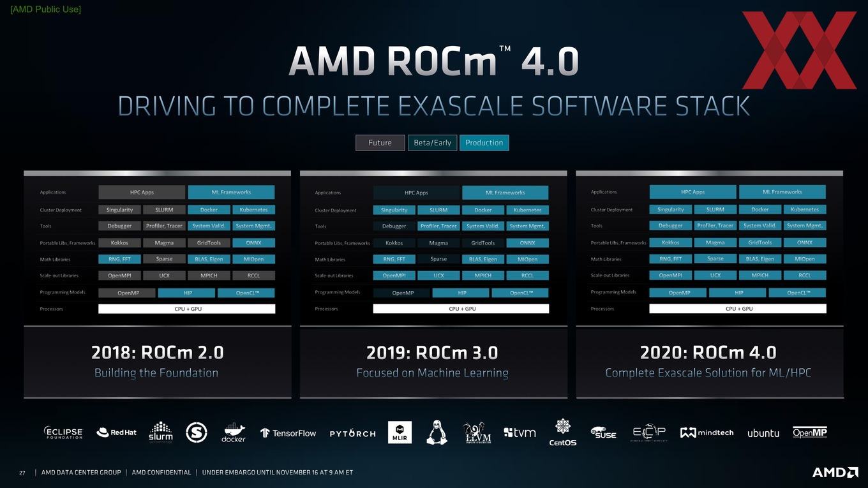Select RCCL in the ROCm 4.0 panel

tap(805, 276)
